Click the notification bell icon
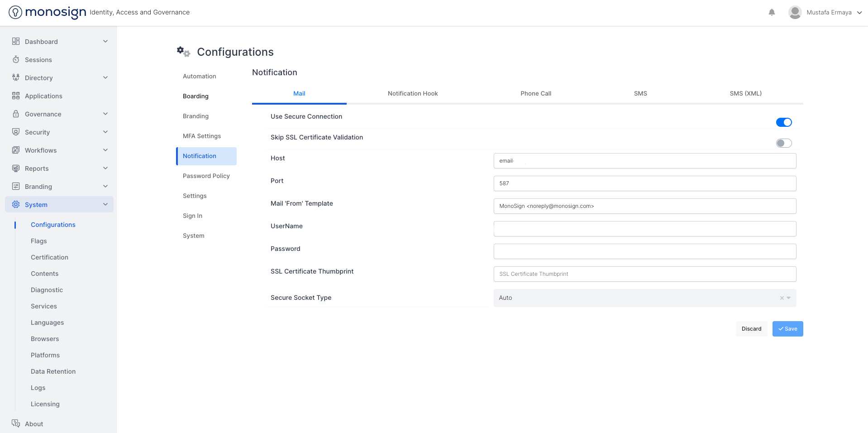 pos(772,13)
